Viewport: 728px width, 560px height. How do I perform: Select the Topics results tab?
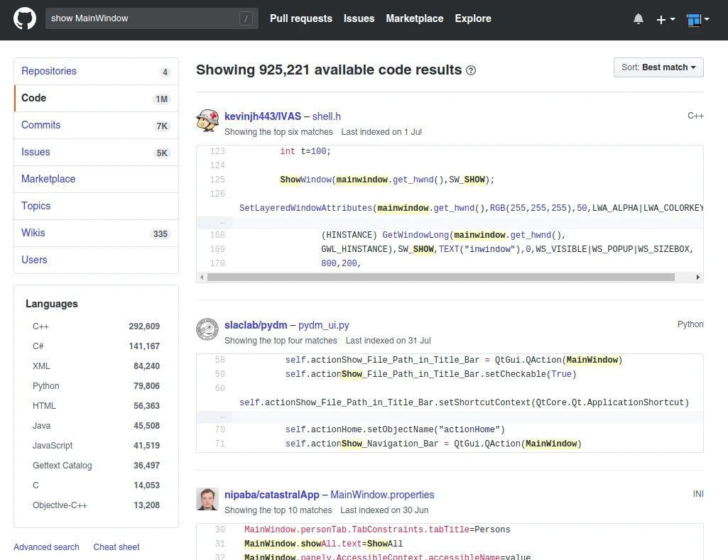pyautogui.click(x=97, y=206)
